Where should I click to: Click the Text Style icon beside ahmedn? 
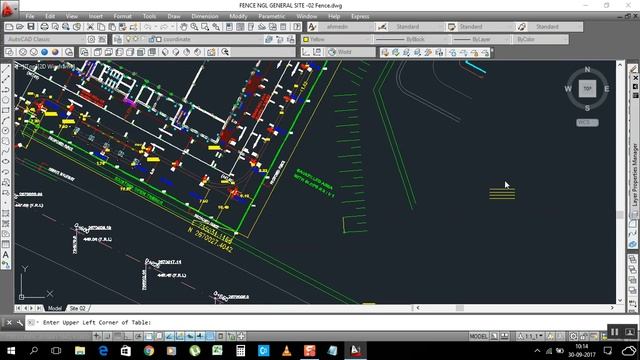[x=312, y=27]
